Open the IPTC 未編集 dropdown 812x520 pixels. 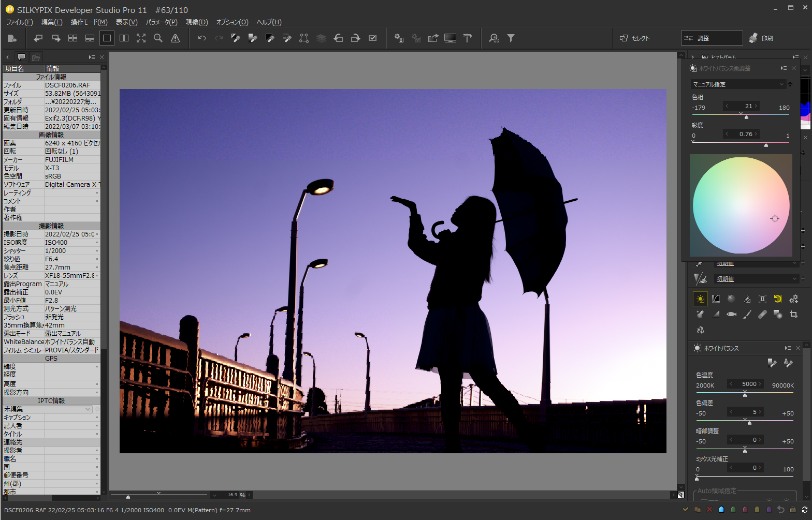click(x=48, y=409)
